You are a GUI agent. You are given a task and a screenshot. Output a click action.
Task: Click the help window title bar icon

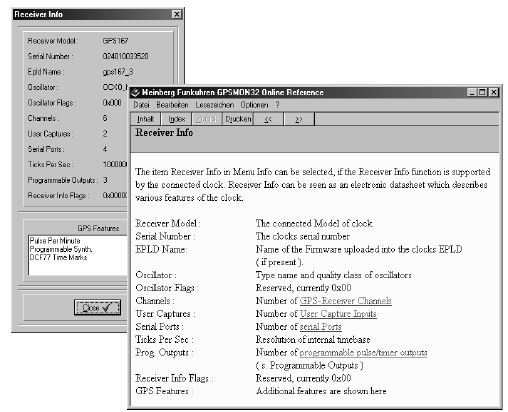[x=135, y=92]
